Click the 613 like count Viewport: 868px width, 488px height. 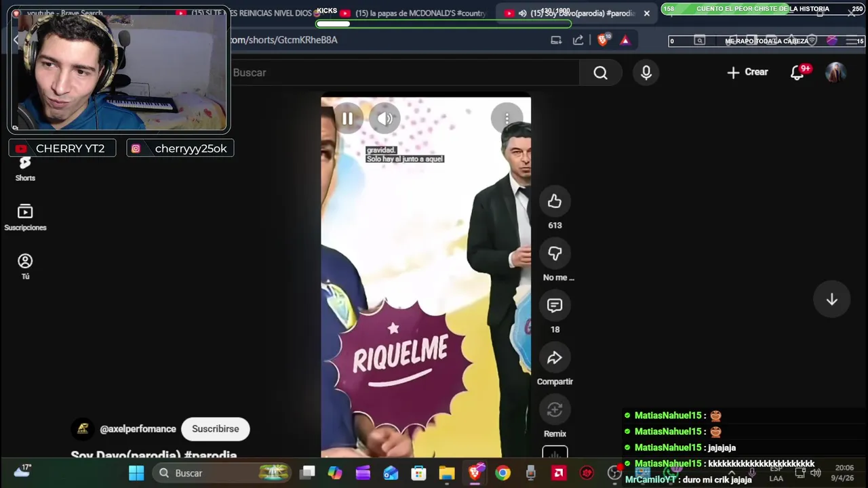coord(555,225)
